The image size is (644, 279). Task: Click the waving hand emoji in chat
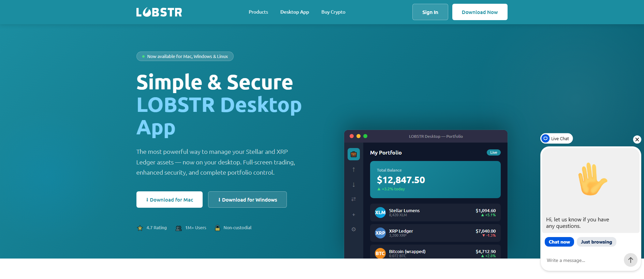tap(592, 179)
